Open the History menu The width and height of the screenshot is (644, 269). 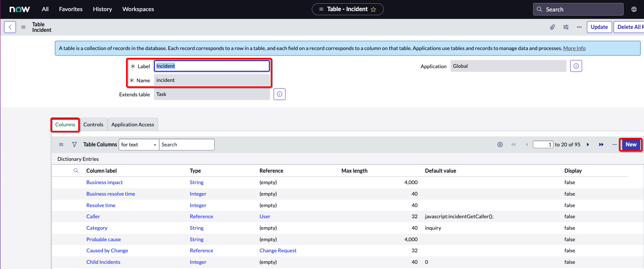click(102, 9)
